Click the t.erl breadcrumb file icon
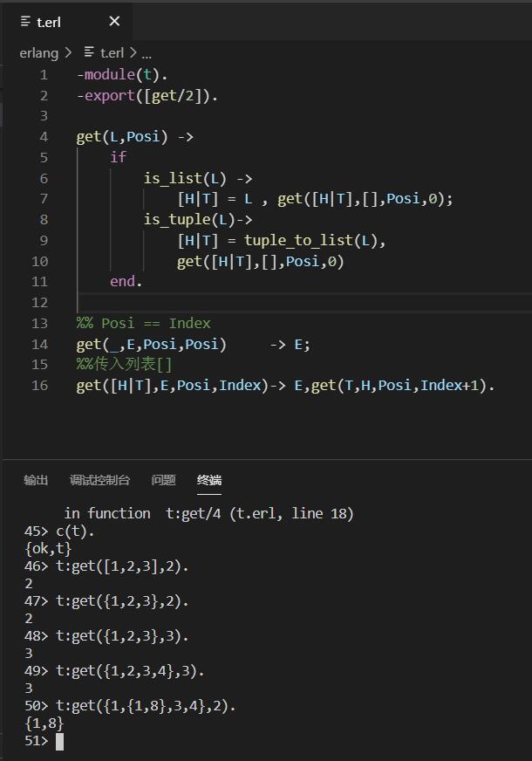Image resolution: width=532 pixels, height=761 pixels. 89,52
